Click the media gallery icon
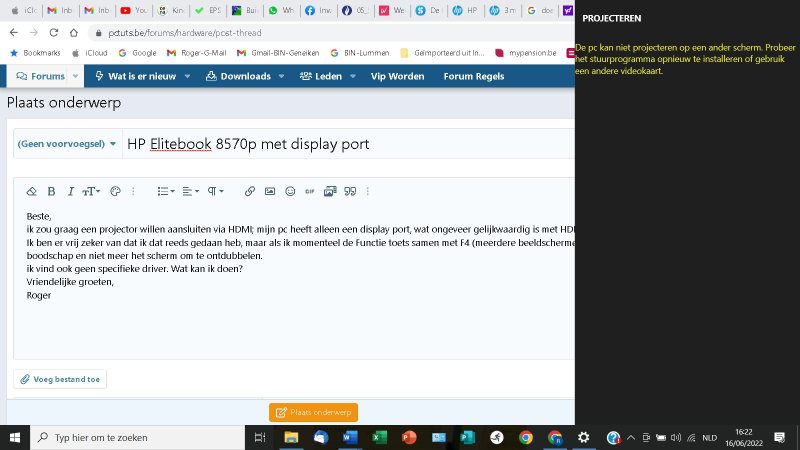 pyautogui.click(x=330, y=191)
